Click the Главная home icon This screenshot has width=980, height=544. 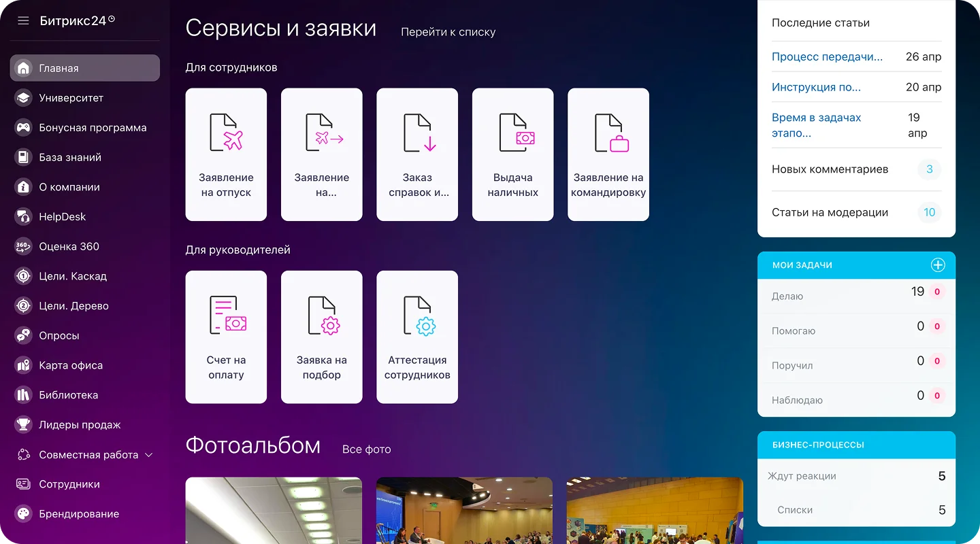pos(24,68)
